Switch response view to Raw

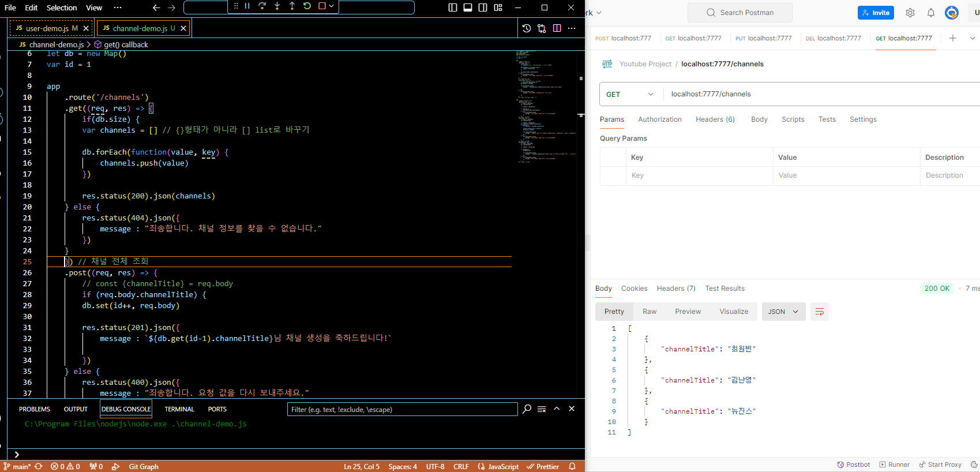pyautogui.click(x=649, y=312)
